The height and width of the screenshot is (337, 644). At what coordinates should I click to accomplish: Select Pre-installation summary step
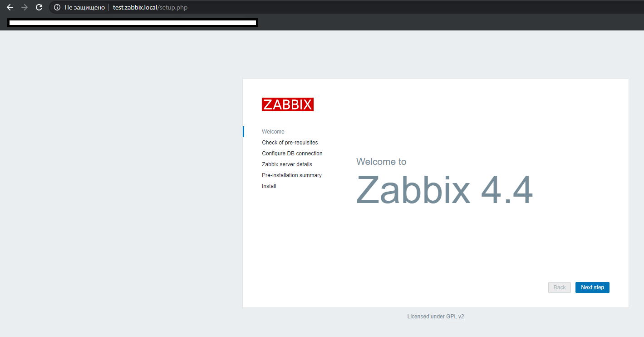coord(292,175)
